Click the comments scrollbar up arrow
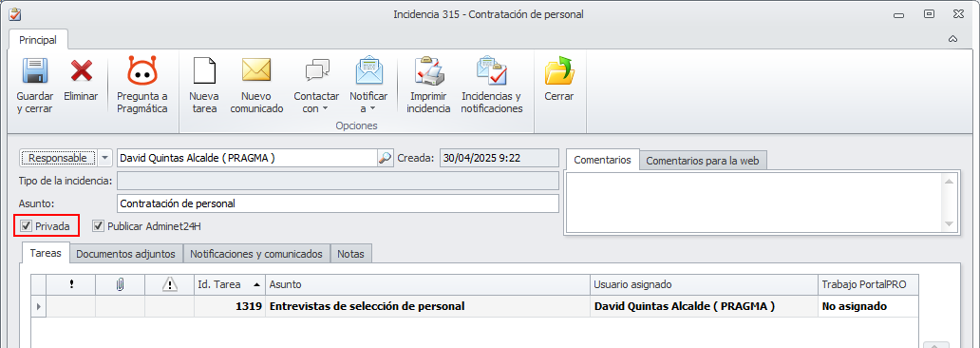The height and width of the screenshot is (348, 980). [x=949, y=181]
